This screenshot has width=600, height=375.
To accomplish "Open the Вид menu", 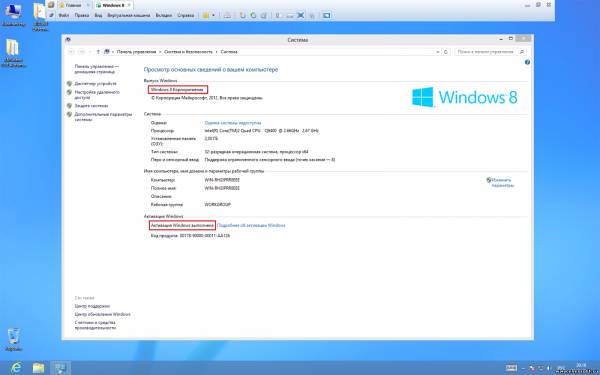I will click(98, 16).
